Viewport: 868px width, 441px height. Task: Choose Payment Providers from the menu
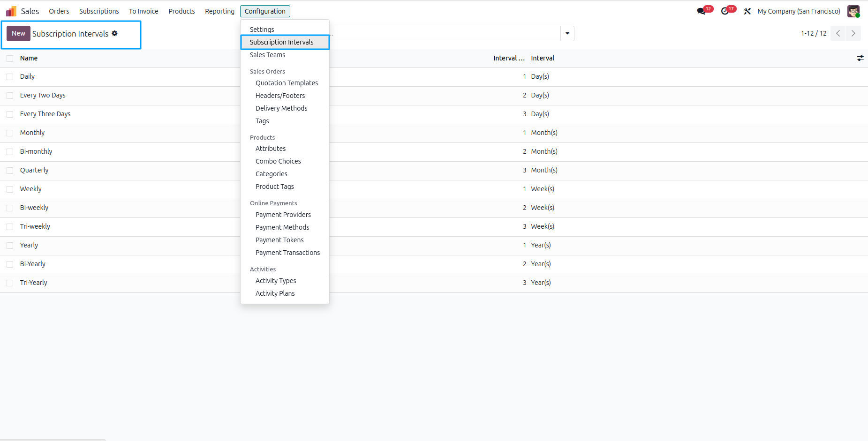coord(283,215)
